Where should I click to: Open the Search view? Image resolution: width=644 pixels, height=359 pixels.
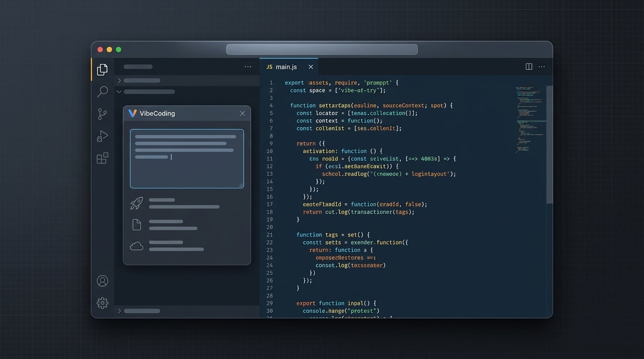[x=102, y=92]
